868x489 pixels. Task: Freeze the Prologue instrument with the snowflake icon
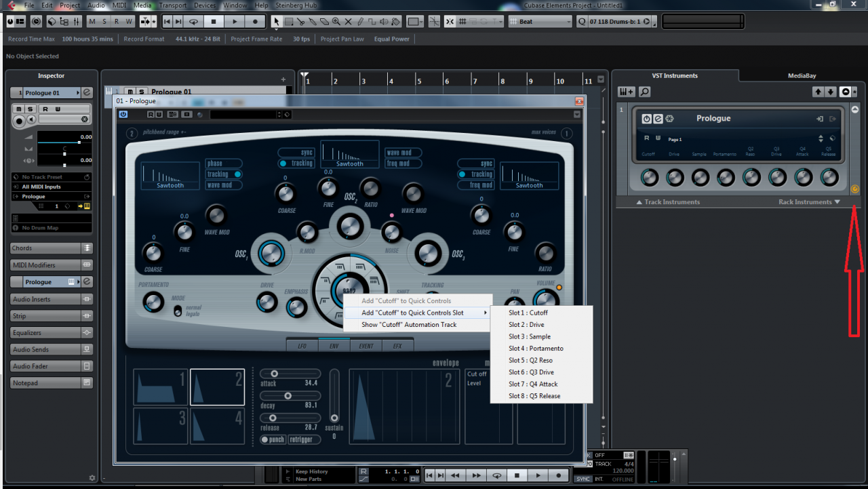click(669, 119)
